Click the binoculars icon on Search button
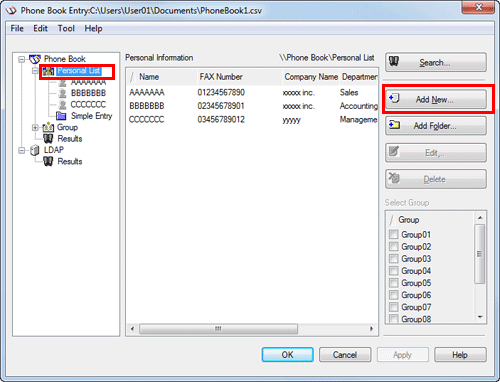Image resolution: width=500 pixels, height=382 pixels. point(394,61)
